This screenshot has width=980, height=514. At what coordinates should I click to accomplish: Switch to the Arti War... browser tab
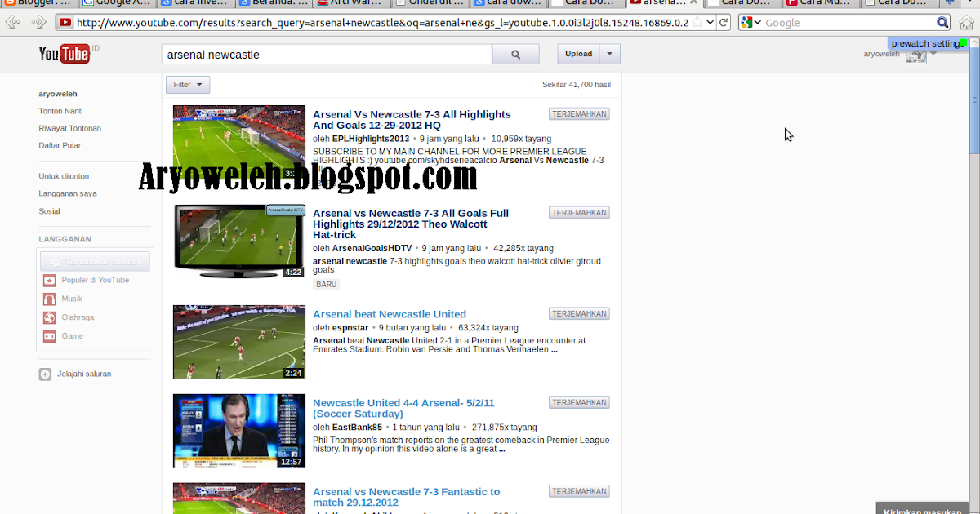click(x=353, y=2)
